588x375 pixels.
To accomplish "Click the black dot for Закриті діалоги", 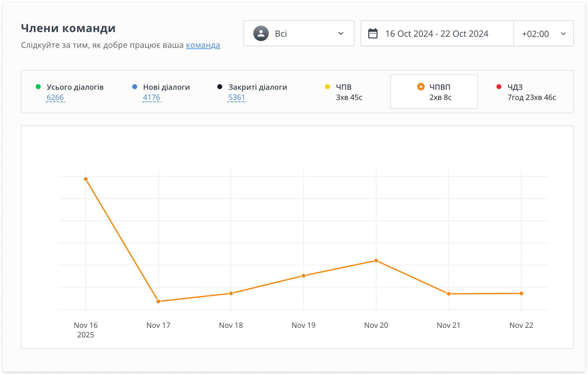I will [220, 87].
